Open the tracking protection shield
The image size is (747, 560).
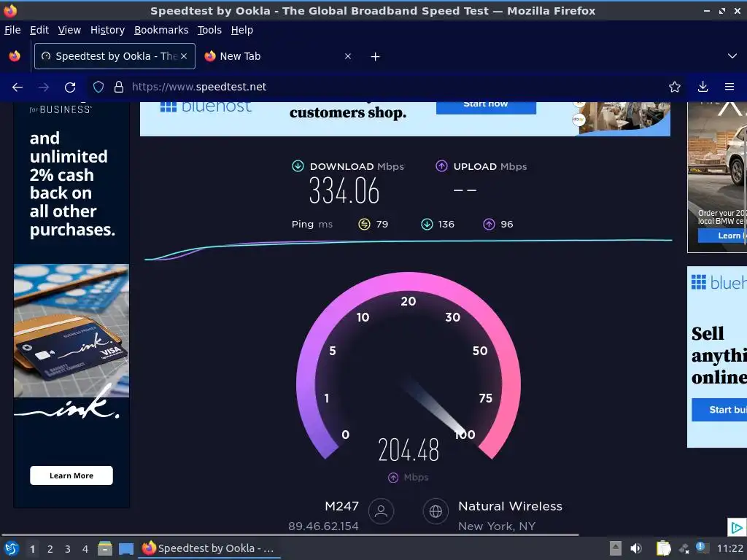pos(98,87)
